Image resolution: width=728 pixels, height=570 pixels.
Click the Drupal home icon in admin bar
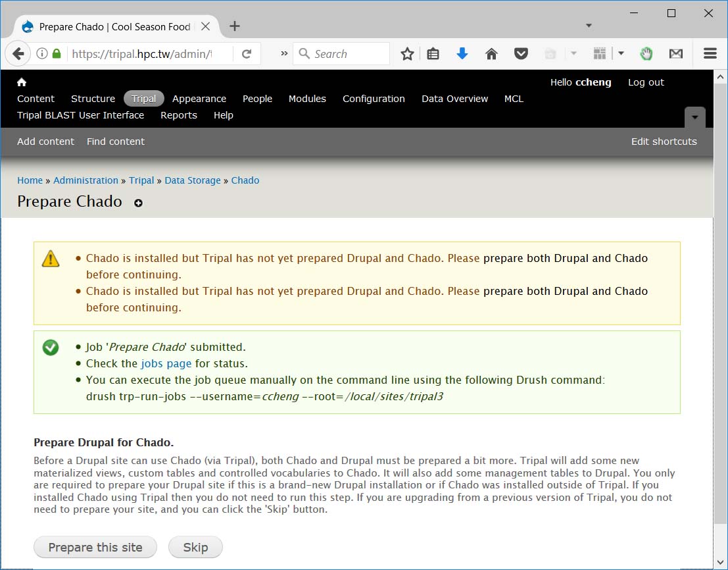coord(22,82)
